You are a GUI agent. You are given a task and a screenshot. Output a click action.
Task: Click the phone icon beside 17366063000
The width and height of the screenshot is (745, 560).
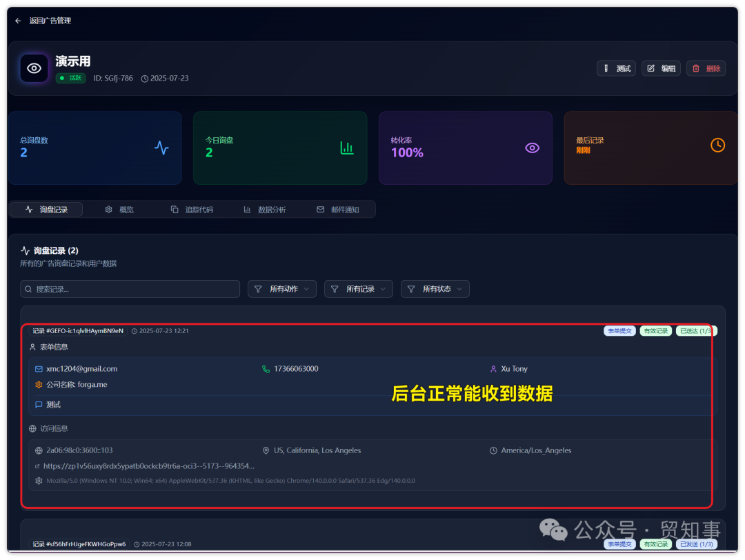coord(266,369)
